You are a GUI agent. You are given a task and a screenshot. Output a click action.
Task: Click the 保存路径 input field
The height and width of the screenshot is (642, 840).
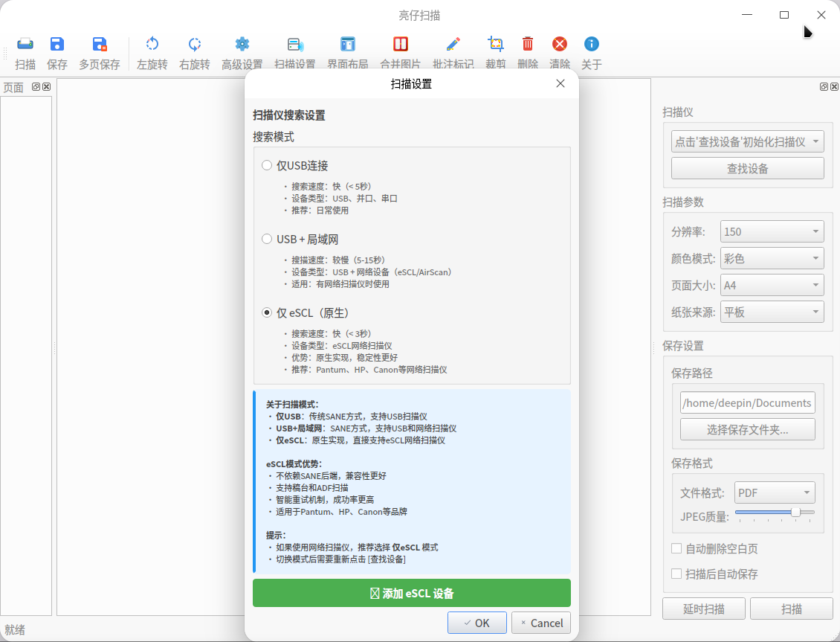point(747,403)
